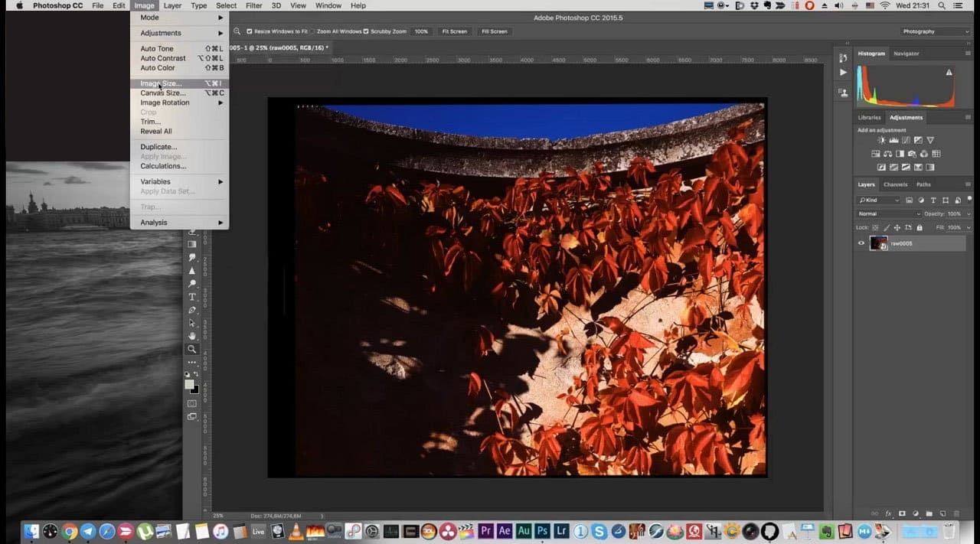Swap foreground and background colors
Screen dimensions: 980x544
click(x=196, y=374)
